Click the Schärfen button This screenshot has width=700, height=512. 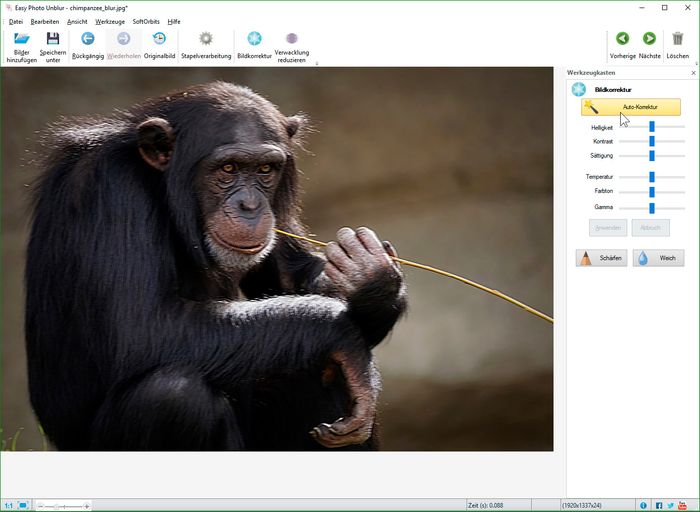(x=601, y=258)
